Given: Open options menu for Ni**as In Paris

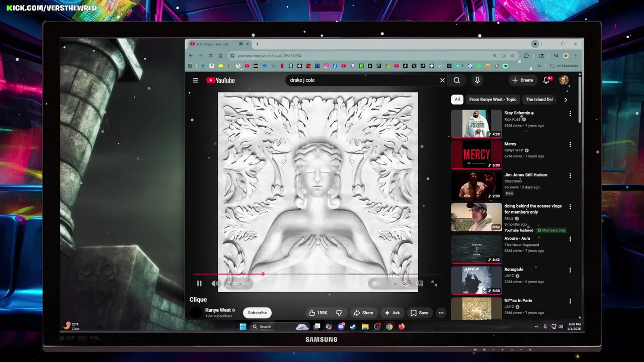Looking at the screenshot, I should pos(570,301).
